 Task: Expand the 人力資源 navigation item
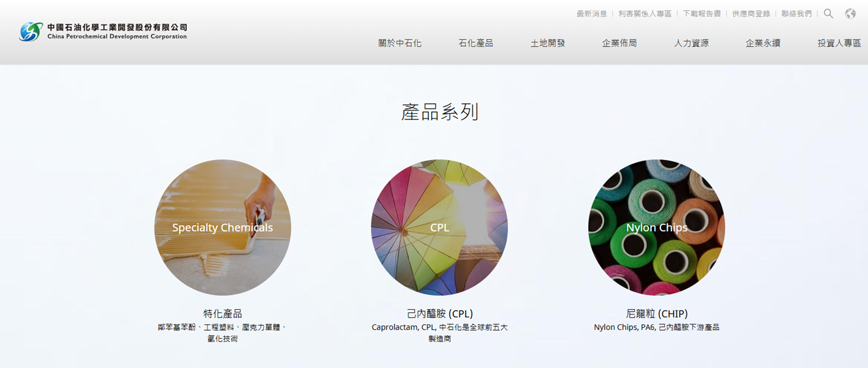(691, 44)
